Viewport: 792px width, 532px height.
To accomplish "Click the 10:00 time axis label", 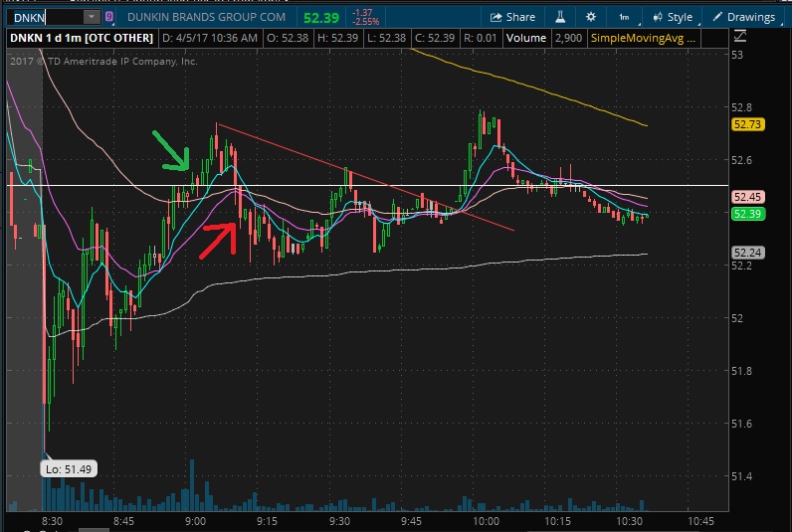I will (486, 521).
